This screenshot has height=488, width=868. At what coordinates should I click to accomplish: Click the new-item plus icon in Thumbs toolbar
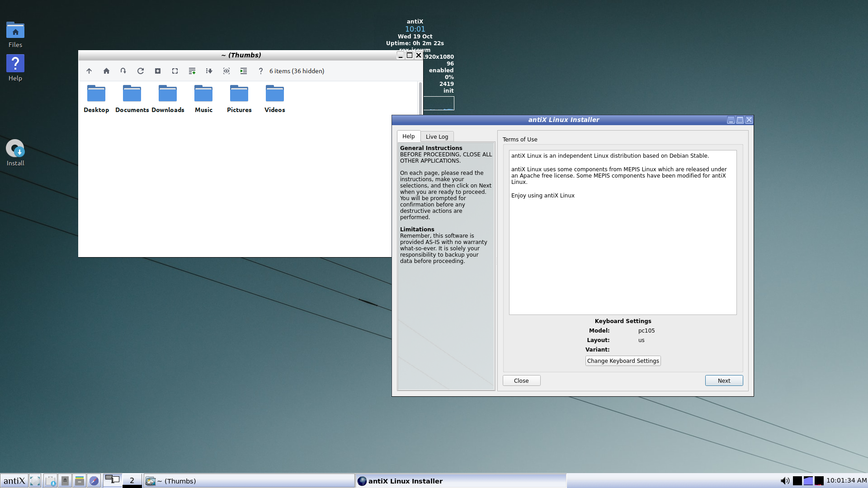158,71
